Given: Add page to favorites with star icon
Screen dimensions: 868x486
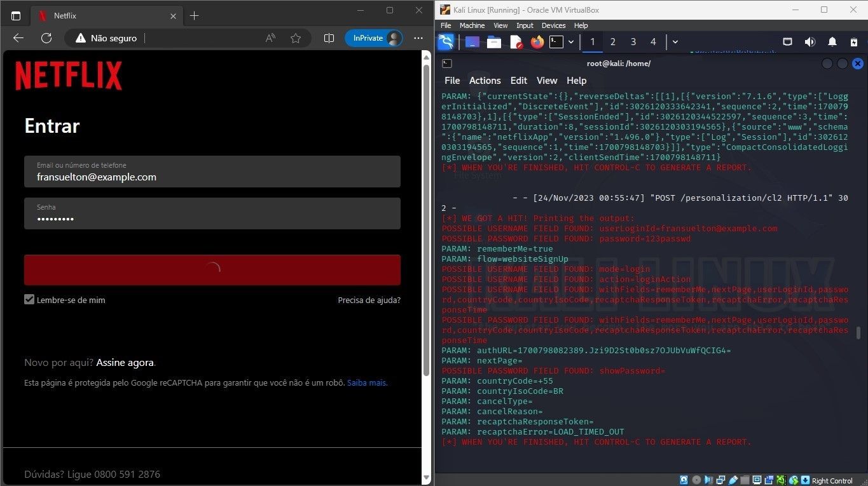Looking at the screenshot, I should (296, 38).
